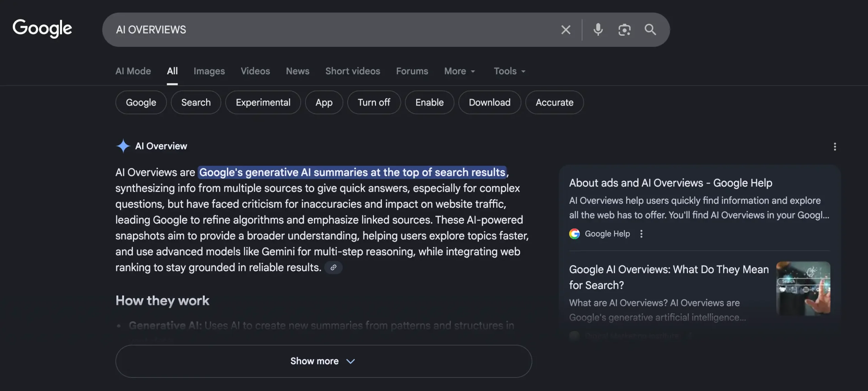Open the Short videos tab

(353, 71)
